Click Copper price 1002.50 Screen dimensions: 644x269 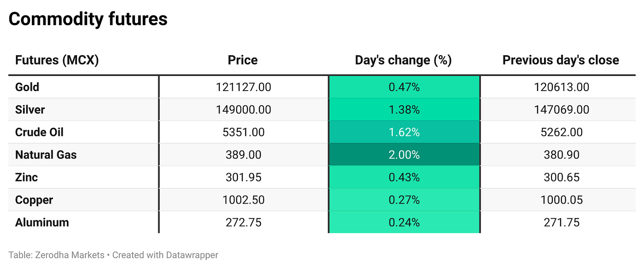tap(244, 200)
